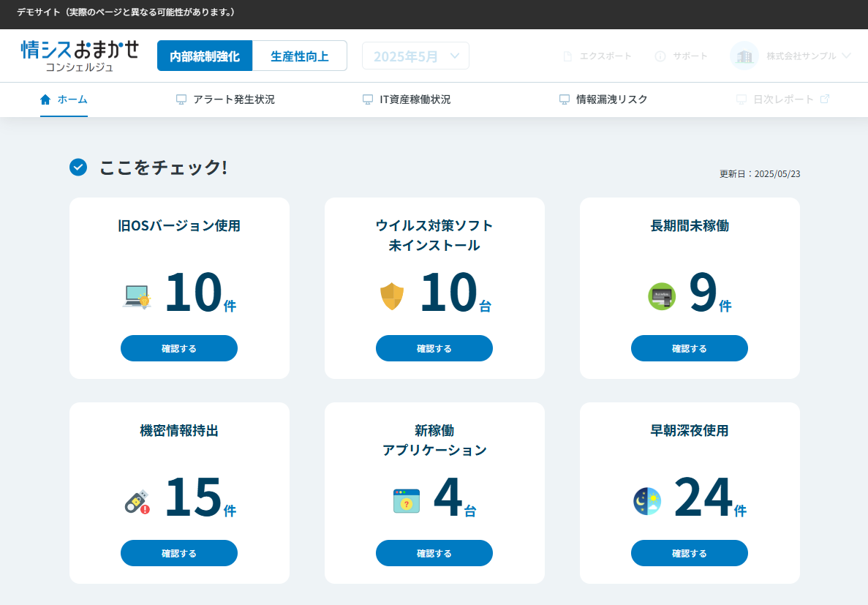This screenshot has height=605, width=868.
Task: Click the application window icon on 新稼働アプリケーション card
Action: pyautogui.click(x=407, y=501)
